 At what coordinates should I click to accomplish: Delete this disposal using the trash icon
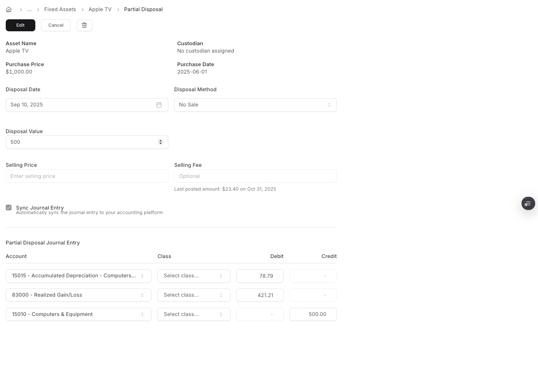tap(84, 25)
